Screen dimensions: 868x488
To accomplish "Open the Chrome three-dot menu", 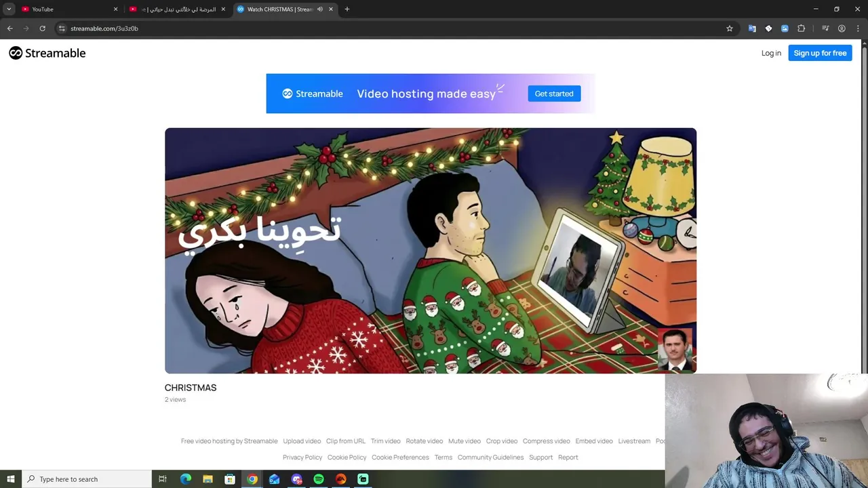I will pos(858,28).
